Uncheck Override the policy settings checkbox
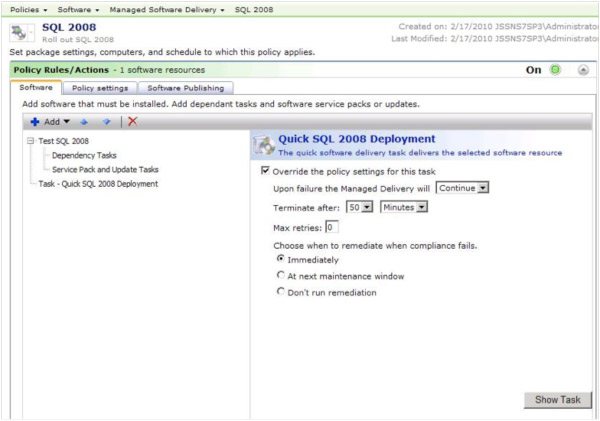Viewport: 600px width, 421px height. pos(265,170)
